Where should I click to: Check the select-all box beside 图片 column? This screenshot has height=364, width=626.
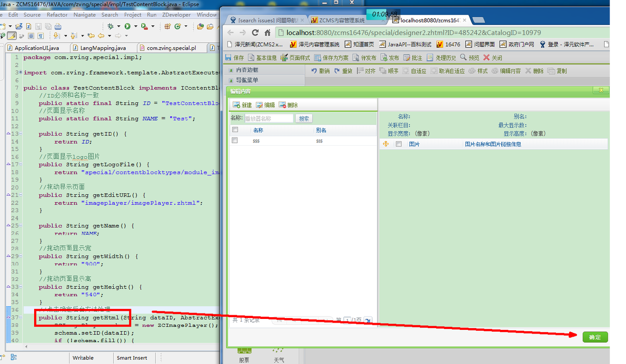click(399, 144)
